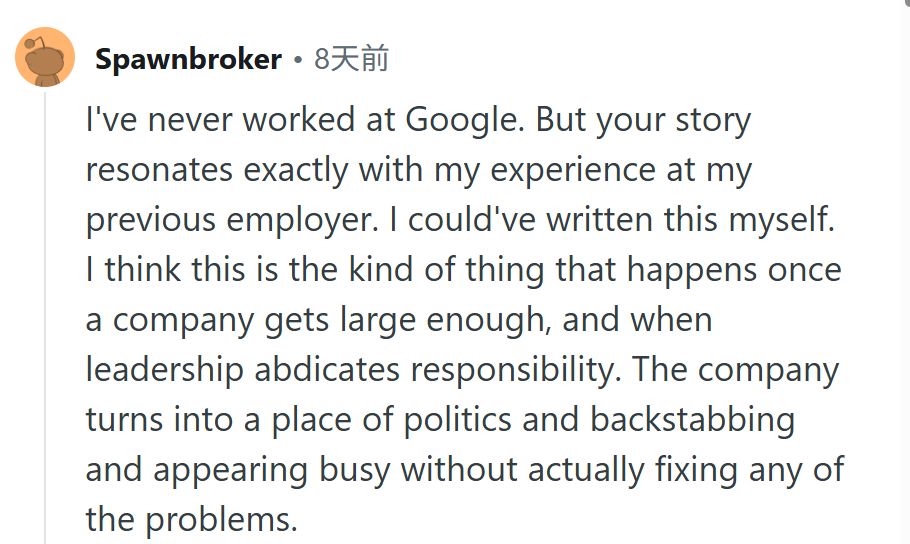
Task: Open the Spawnbroker username profile link
Action: coord(188,59)
